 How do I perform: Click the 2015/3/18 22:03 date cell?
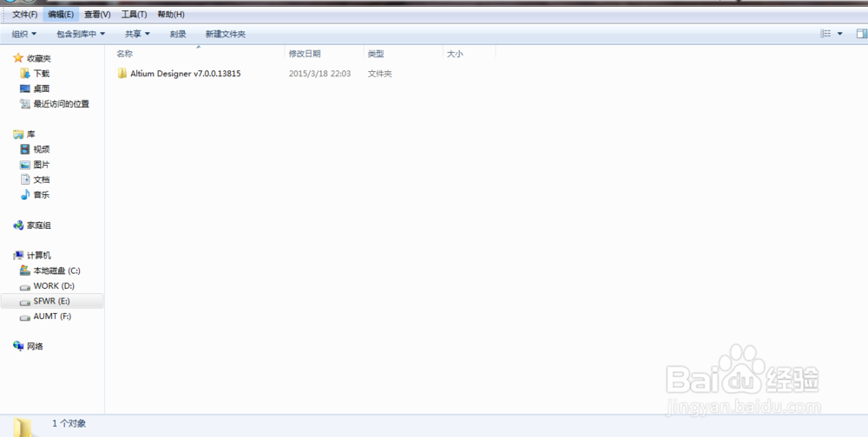319,73
